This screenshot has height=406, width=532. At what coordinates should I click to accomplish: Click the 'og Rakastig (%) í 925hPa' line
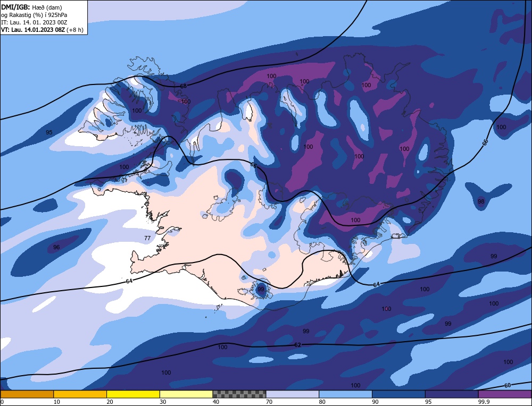pos(34,15)
